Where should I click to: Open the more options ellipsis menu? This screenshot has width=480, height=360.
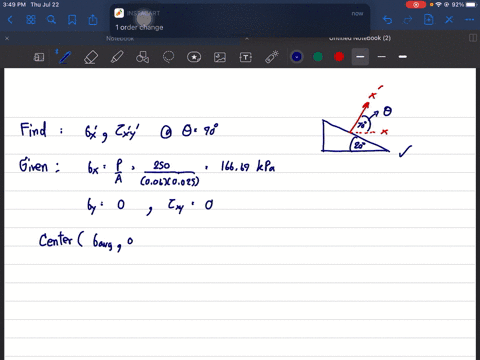point(470,20)
